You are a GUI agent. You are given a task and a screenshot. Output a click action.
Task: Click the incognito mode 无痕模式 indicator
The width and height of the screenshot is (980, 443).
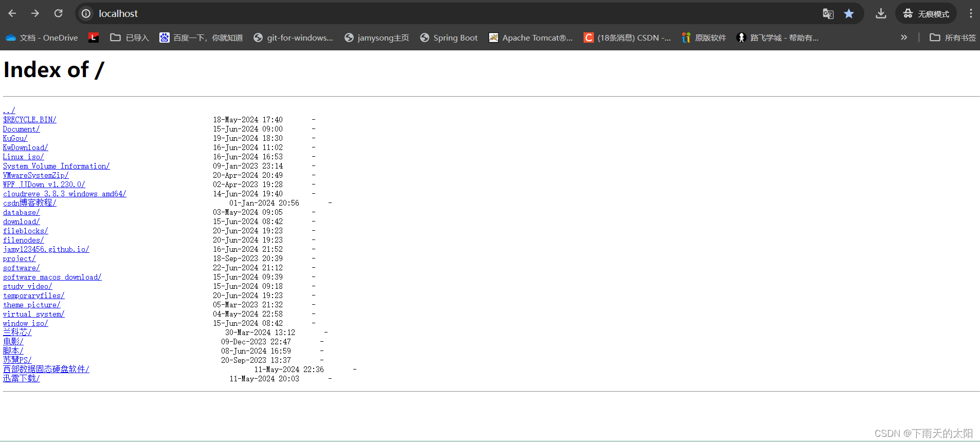[x=926, y=13]
